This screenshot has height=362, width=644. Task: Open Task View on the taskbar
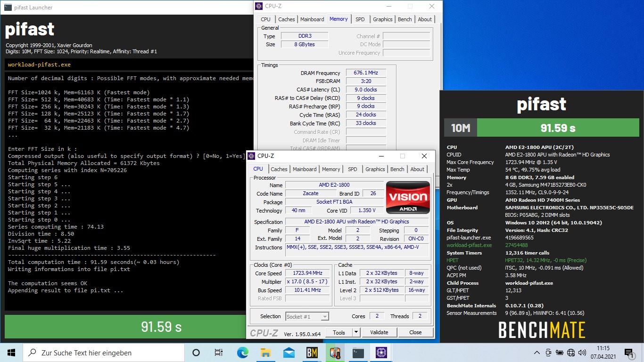219,352
